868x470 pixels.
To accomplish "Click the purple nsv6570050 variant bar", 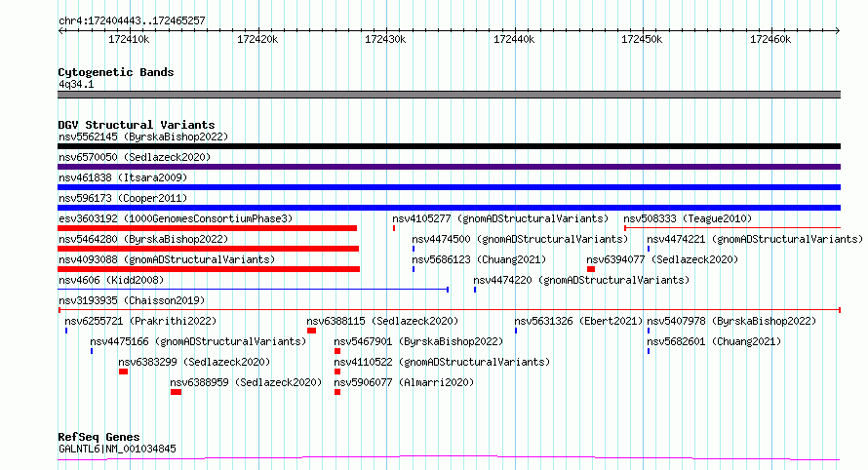I will (x=449, y=167).
